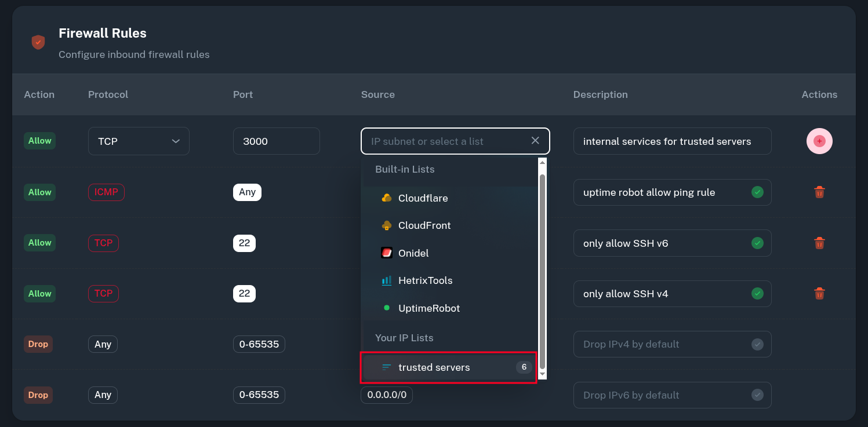Delete the SSH v6 rule

(819, 243)
